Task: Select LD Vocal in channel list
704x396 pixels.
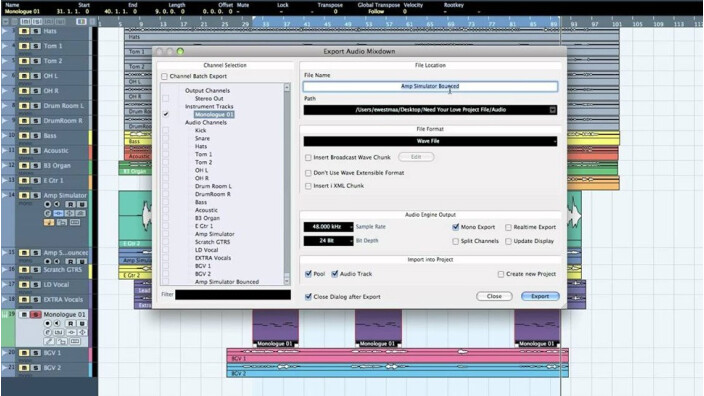Action: coord(207,250)
